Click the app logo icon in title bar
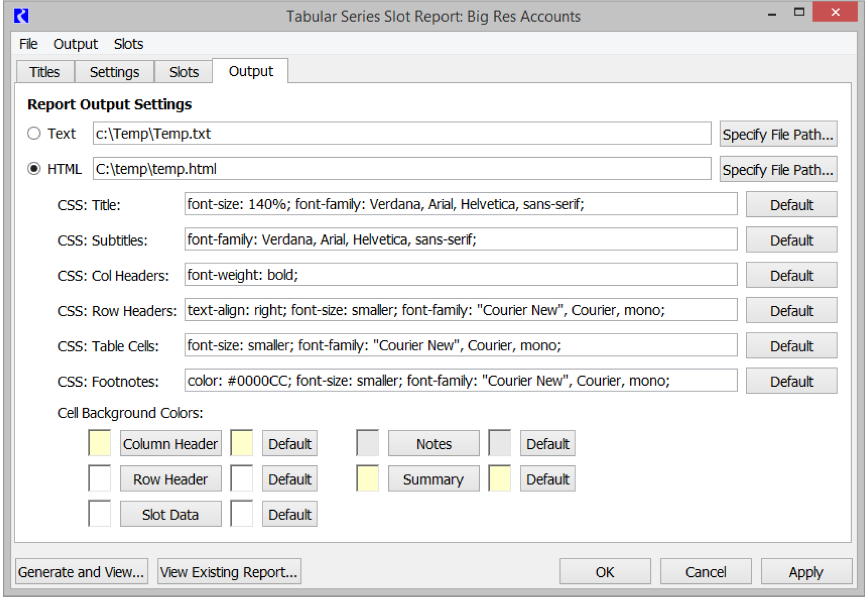 (x=21, y=16)
